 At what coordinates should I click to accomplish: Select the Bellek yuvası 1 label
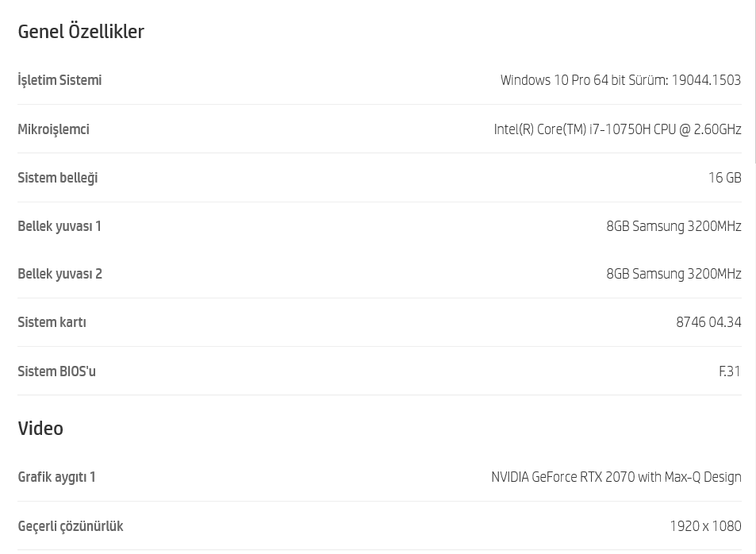[59, 226]
